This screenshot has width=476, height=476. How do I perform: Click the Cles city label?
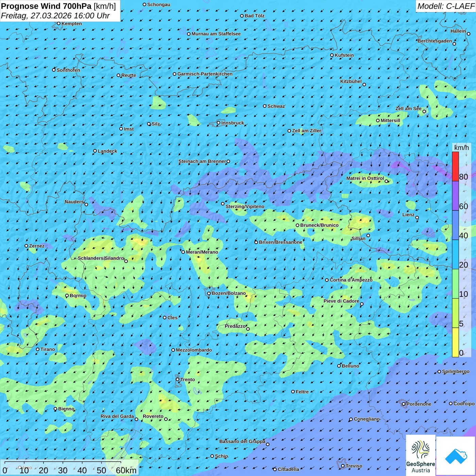tap(172, 318)
